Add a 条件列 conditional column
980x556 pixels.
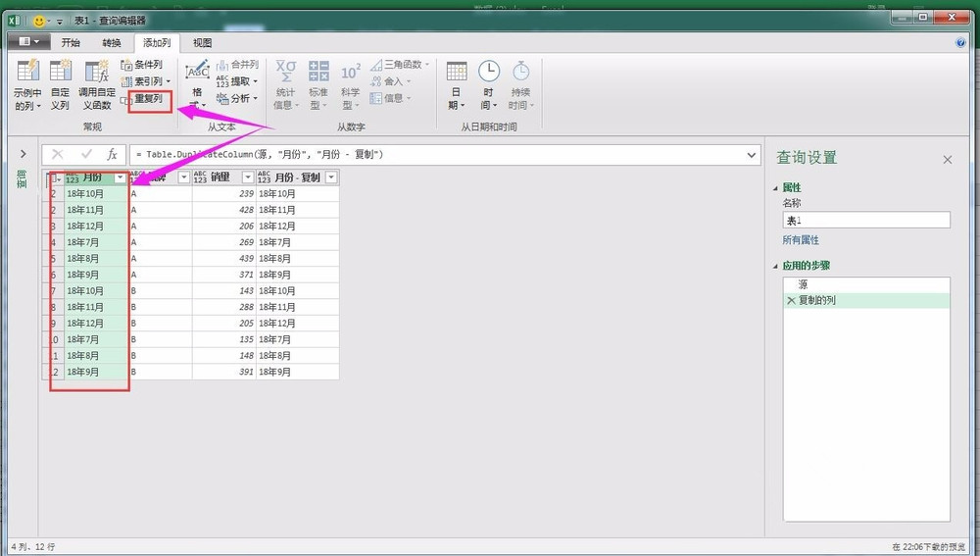142,65
